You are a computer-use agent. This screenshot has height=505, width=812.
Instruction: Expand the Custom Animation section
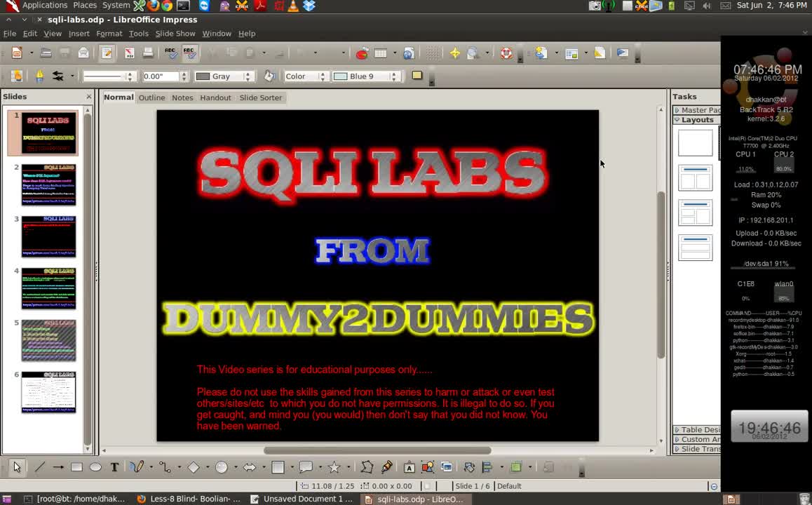click(x=697, y=439)
